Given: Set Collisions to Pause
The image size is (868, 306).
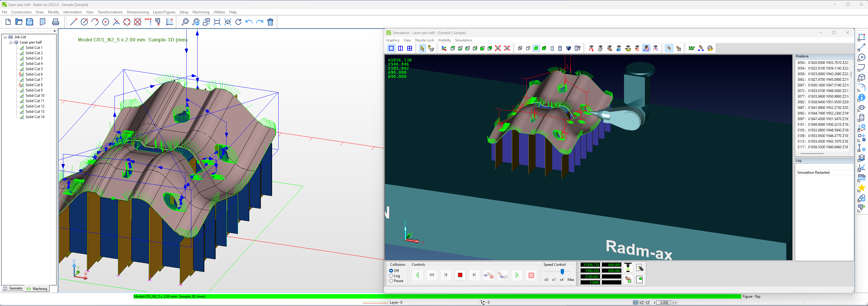Looking at the screenshot, I should click(x=391, y=281).
